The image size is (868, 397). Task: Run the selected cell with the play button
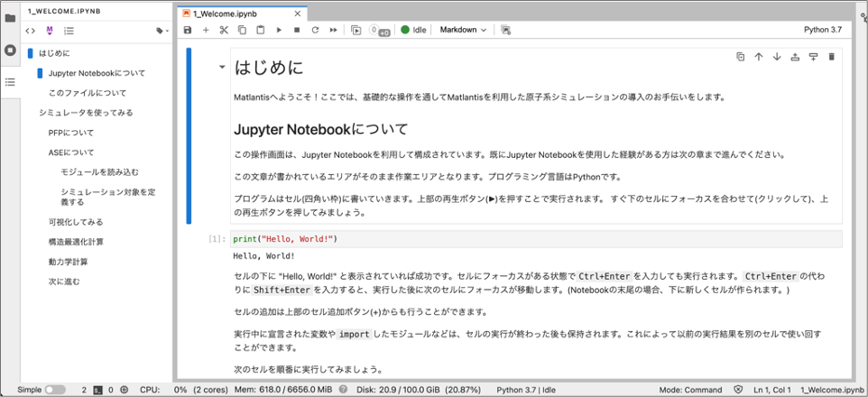pyautogui.click(x=279, y=30)
